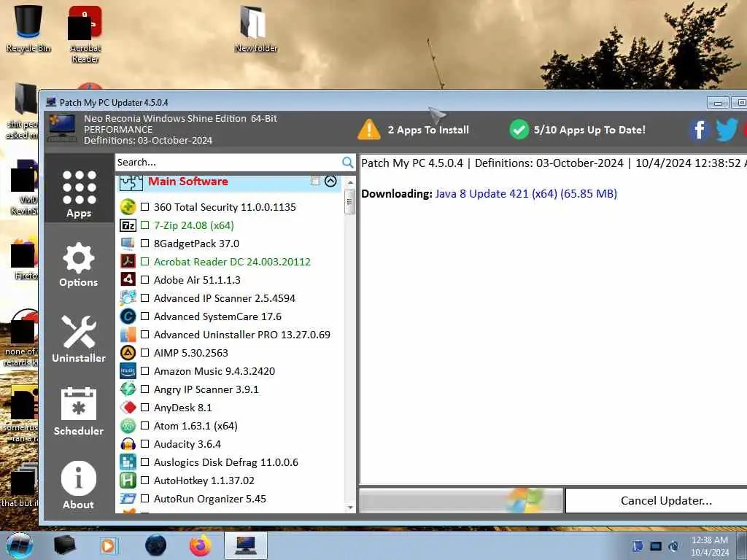747x560 pixels.
Task: Check the Adobe Air 51.1.1.3 box
Action: [x=145, y=280]
